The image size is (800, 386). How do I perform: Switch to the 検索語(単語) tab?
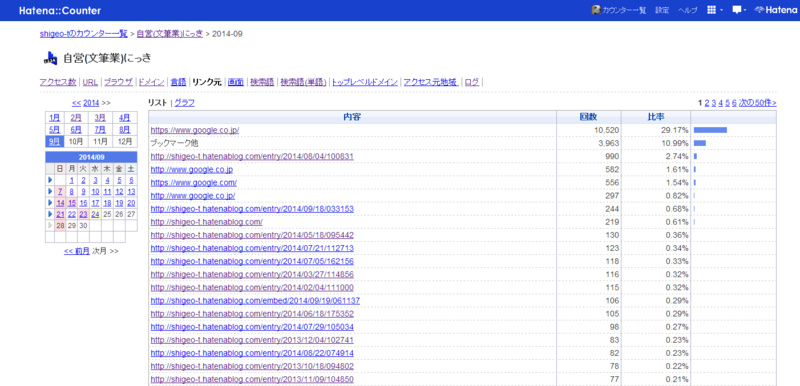304,82
